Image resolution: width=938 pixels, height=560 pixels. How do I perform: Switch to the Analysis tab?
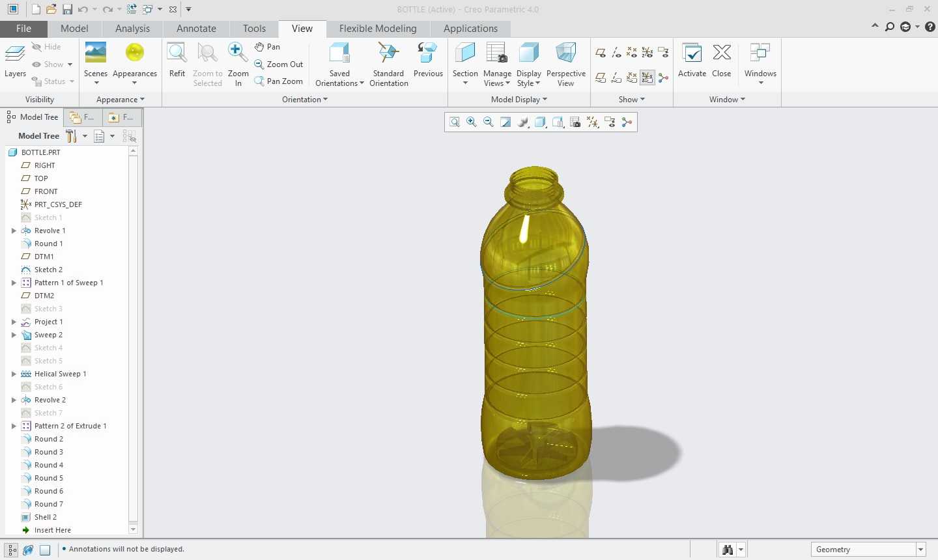(x=132, y=29)
